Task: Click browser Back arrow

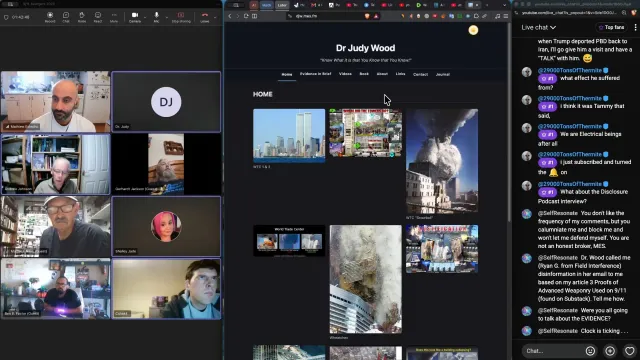Action: pos(230,16)
